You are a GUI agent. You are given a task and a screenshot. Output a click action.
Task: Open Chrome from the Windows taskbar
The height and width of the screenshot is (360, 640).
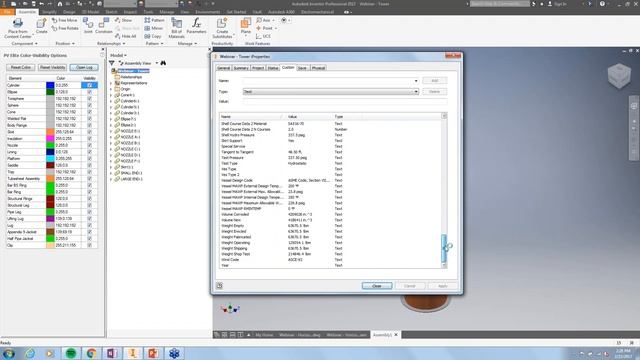pos(91,353)
